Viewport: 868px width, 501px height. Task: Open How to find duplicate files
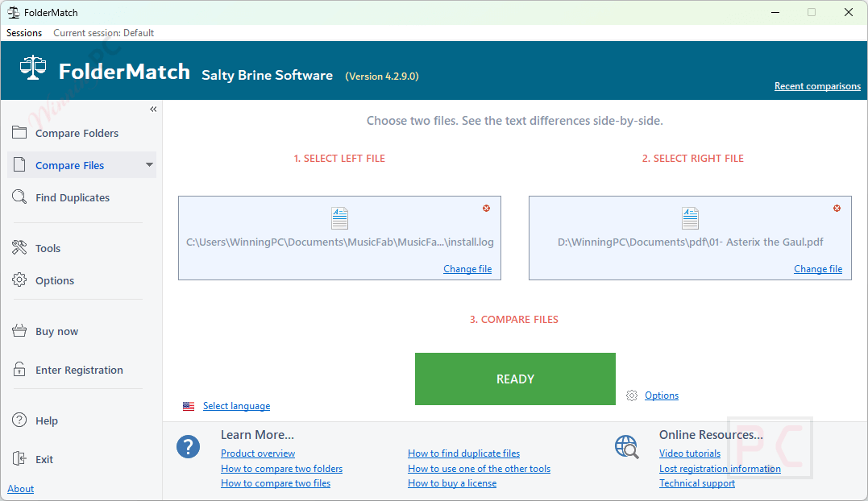pos(464,453)
